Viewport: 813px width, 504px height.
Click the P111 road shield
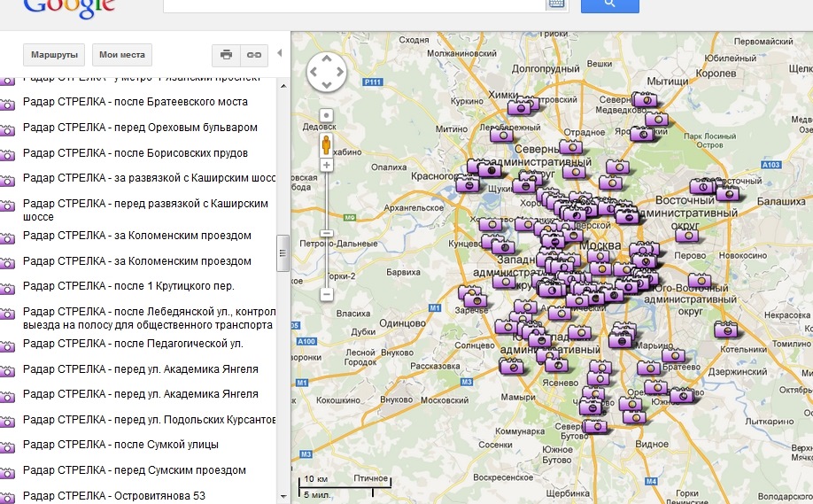tap(373, 81)
